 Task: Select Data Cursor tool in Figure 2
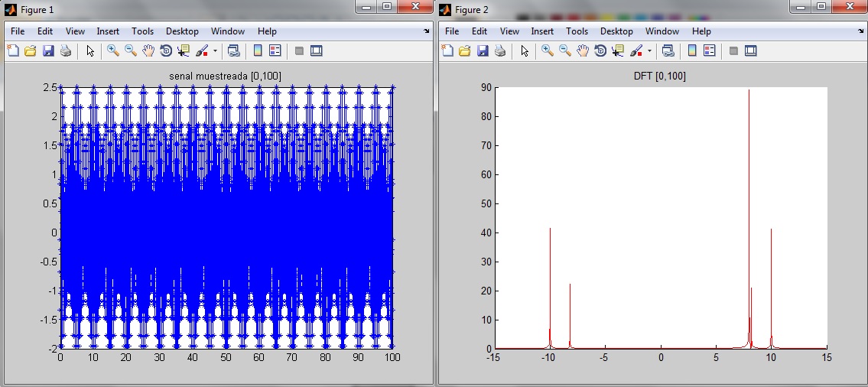coord(618,51)
